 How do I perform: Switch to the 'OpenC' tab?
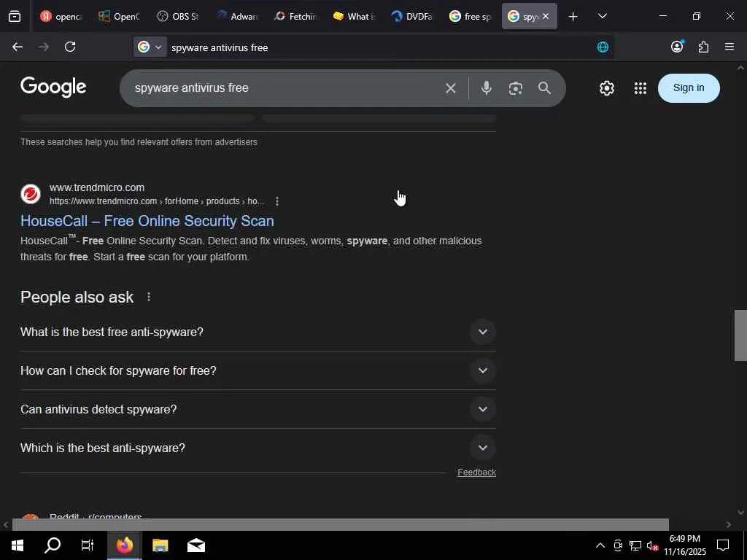119,16
